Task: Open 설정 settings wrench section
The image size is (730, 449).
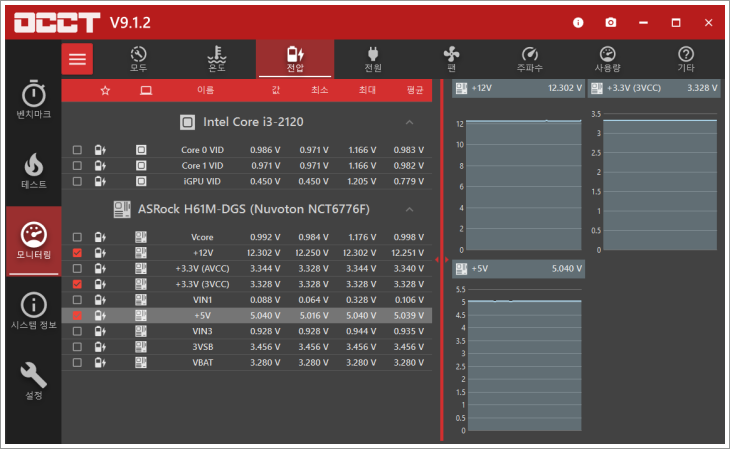Action: 34,381
